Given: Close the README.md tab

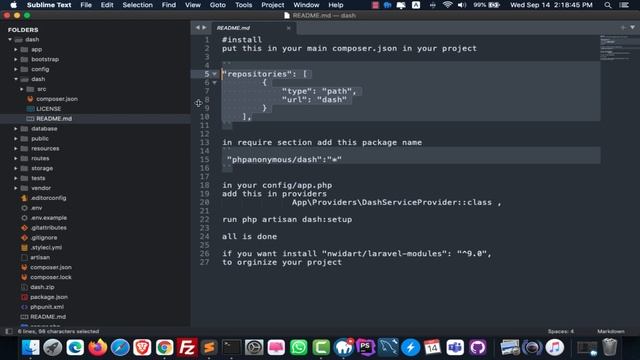Looking at the screenshot, I should coord(289,28).
